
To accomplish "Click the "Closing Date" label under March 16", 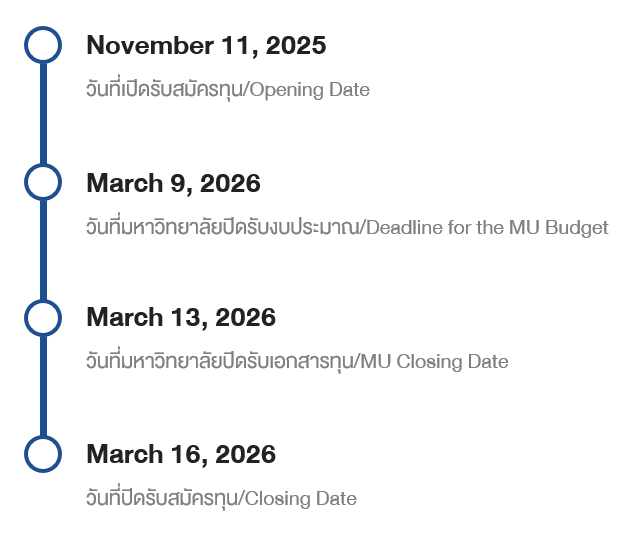I will coord(300,498).
